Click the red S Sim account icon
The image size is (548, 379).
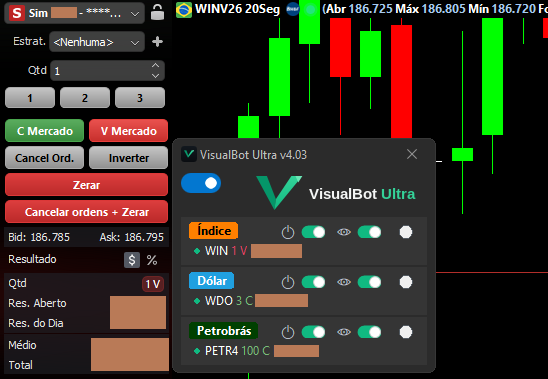point(16,13)
